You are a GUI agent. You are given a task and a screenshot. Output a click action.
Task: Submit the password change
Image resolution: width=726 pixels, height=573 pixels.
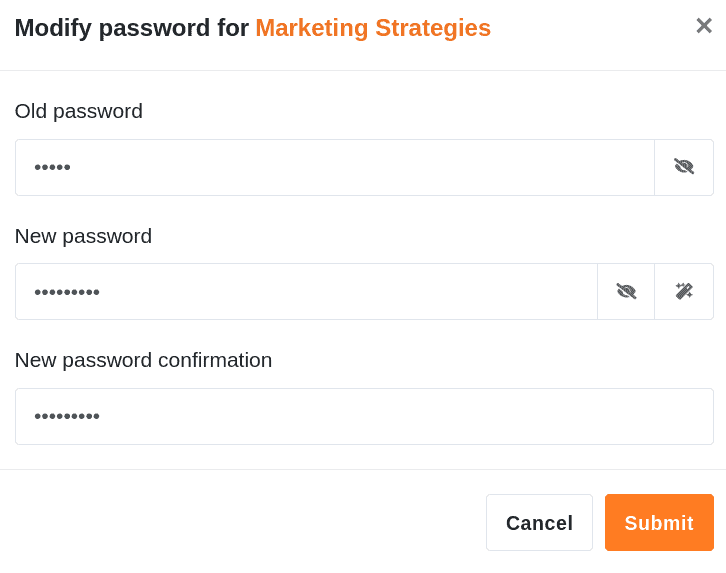point(659,522)
